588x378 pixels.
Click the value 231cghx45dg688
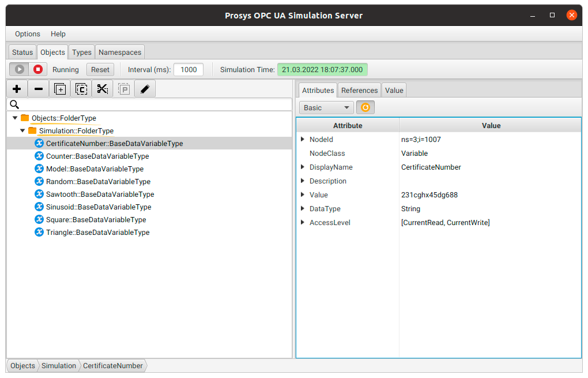pyautogui.click(x=429, y=195)
